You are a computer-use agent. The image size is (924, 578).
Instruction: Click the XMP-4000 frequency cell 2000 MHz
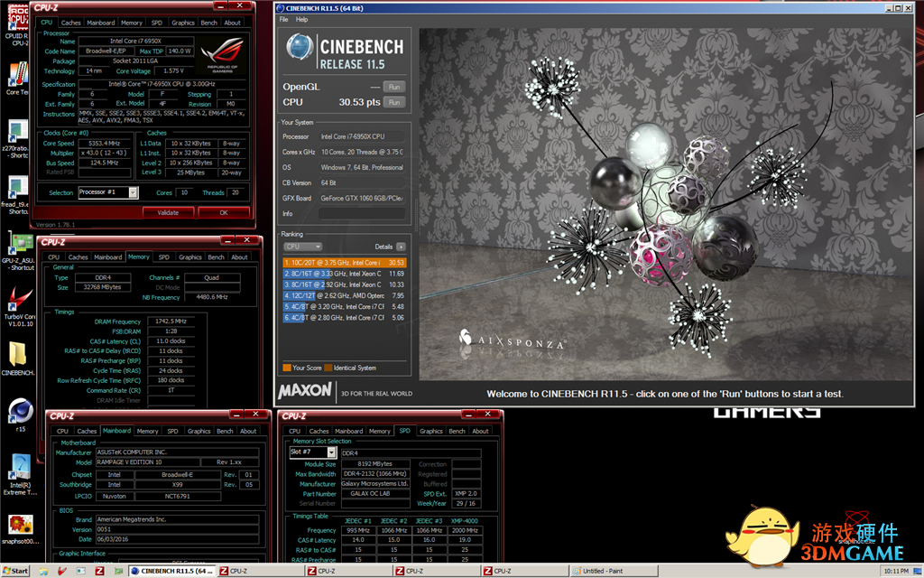point(465,530)
